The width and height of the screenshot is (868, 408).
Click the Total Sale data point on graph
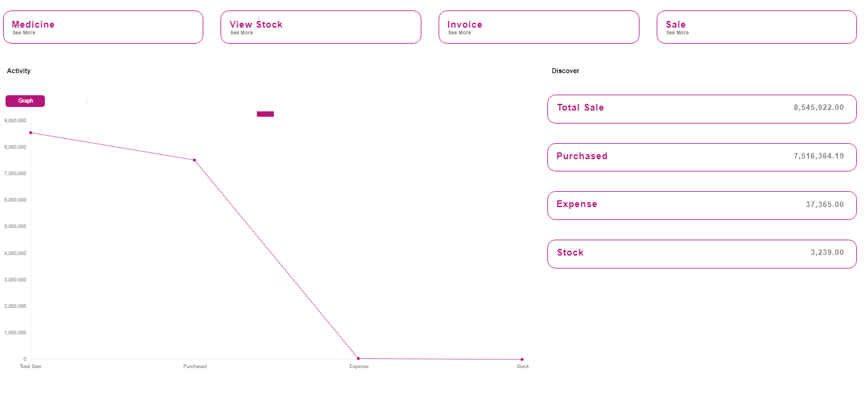[31, 133]
